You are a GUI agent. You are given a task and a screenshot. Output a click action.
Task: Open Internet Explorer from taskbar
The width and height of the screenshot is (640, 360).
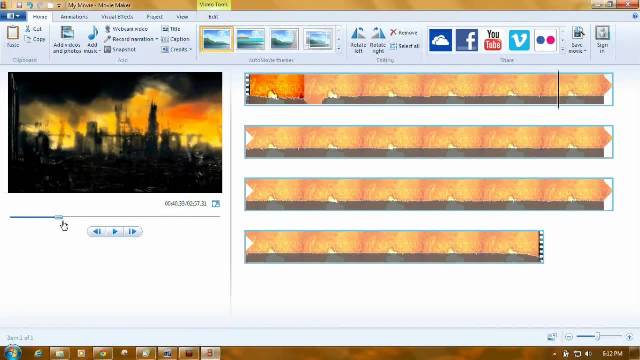tap(38, 353)
